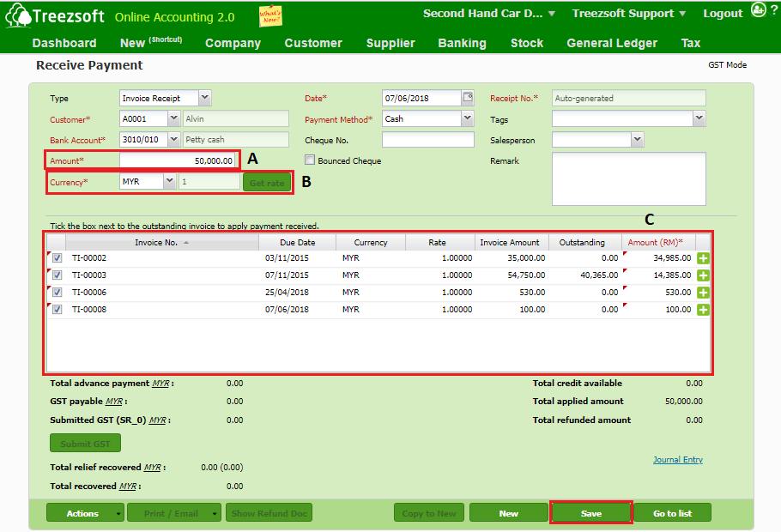Open the Customer menu
Image resolution: width=781 pixels, height=532 pixels.
[313, 44]
